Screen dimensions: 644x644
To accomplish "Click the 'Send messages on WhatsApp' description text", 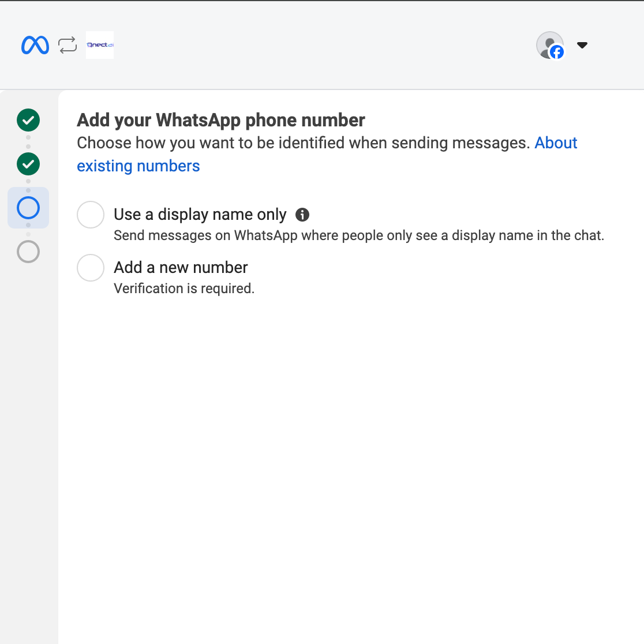I will (358, 235).
